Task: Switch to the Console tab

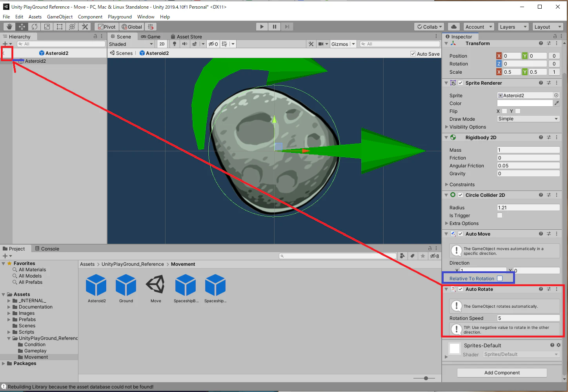Action: [x=47, y=249]
